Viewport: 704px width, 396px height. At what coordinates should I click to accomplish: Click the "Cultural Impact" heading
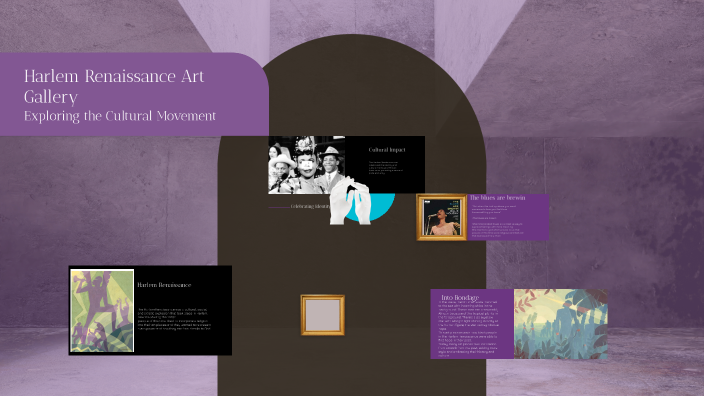387,150
